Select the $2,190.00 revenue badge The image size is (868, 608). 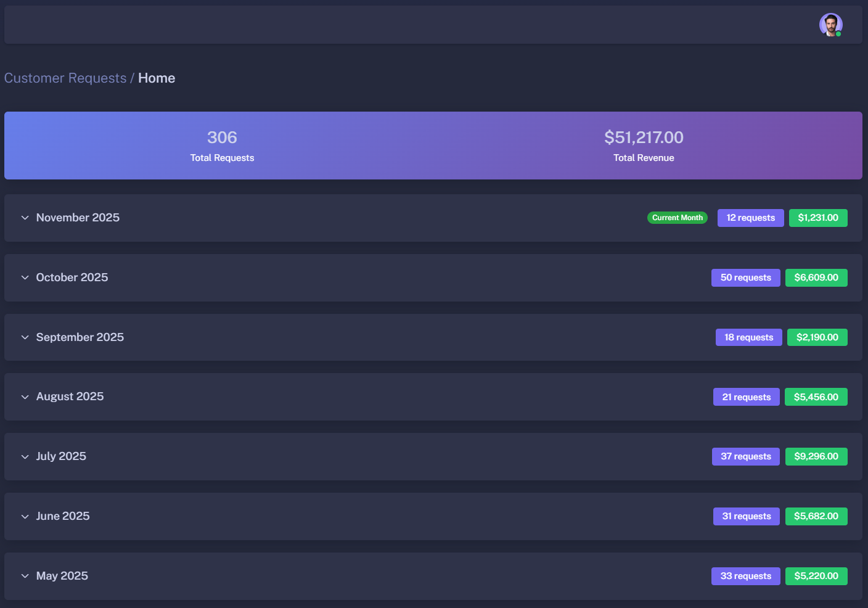click(x=817, y=337)
